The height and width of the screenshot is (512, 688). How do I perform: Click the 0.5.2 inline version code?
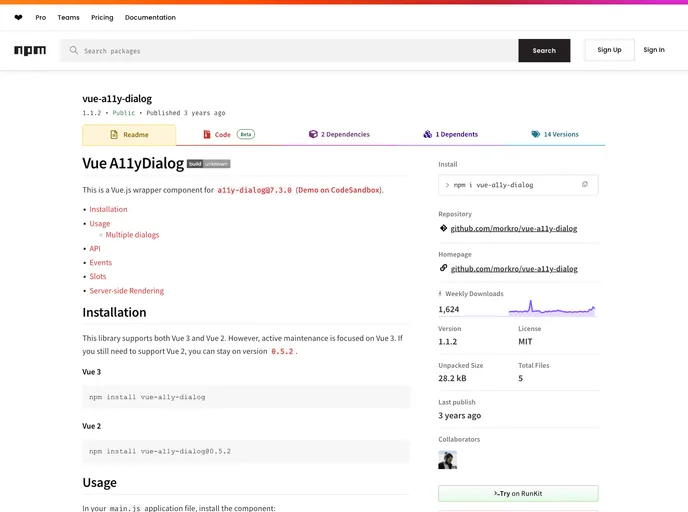click(282, 351)
